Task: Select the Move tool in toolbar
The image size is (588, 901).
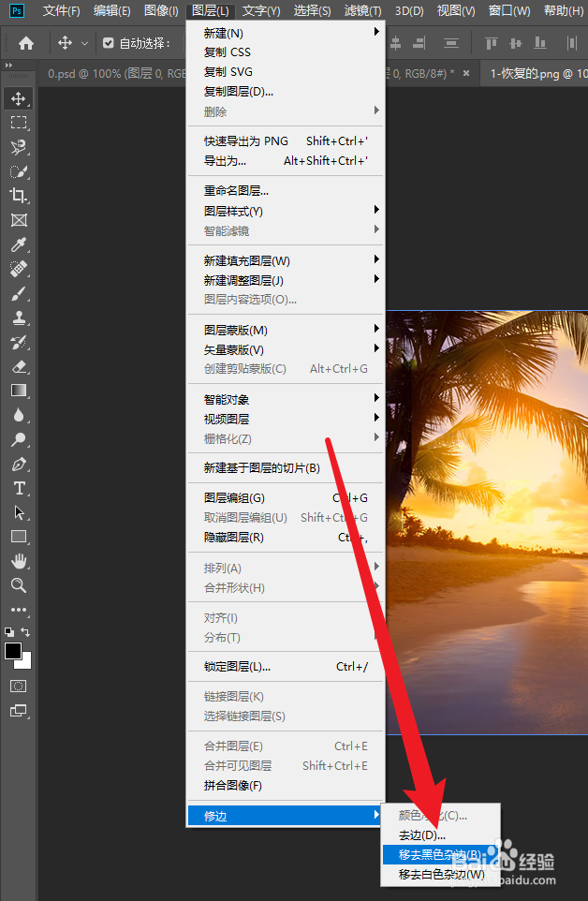Action: [19, 98]
